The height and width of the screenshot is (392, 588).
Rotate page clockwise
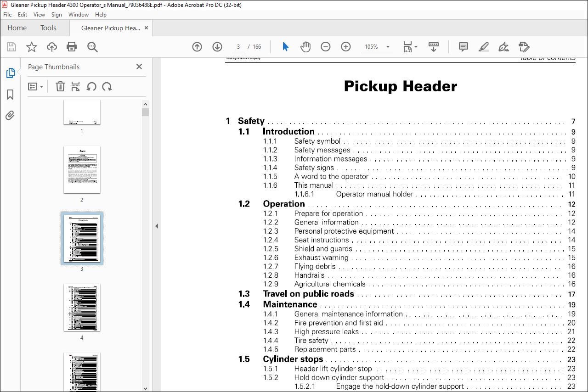[107, 86]
